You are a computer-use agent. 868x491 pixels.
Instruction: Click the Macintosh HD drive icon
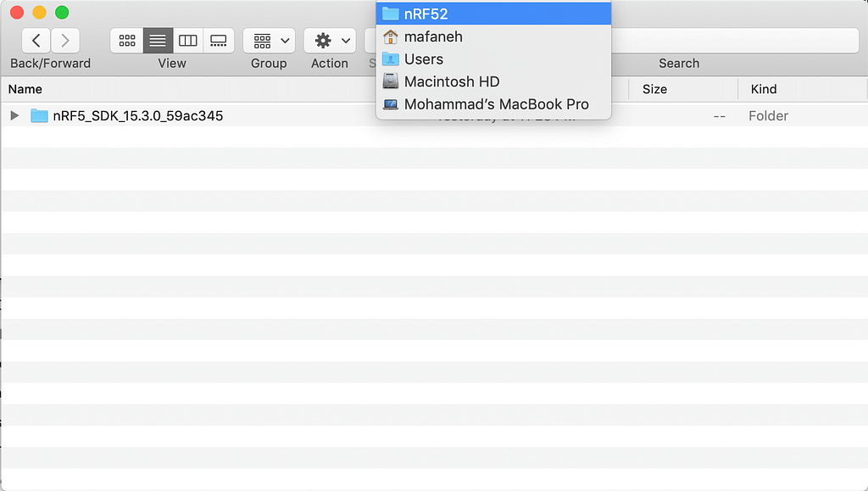(x=390, y=81)
